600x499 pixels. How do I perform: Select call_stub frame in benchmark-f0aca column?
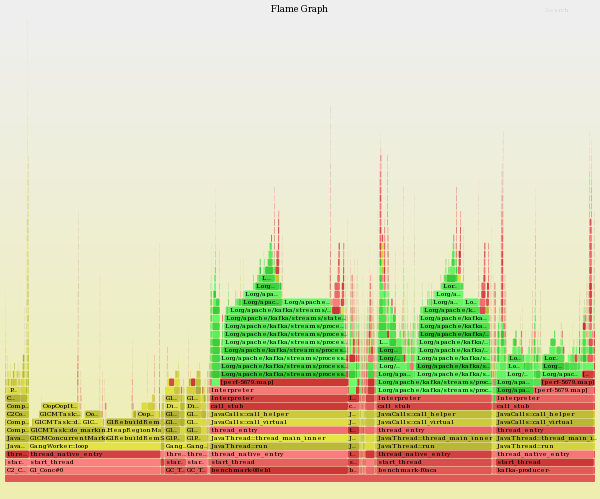[x=434, y=406]
